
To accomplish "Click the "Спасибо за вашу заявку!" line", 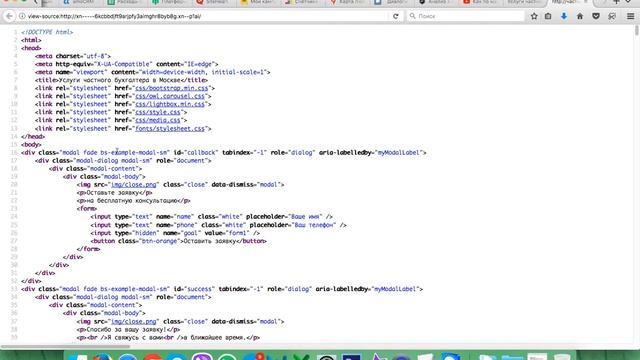I will coord(128,329).
